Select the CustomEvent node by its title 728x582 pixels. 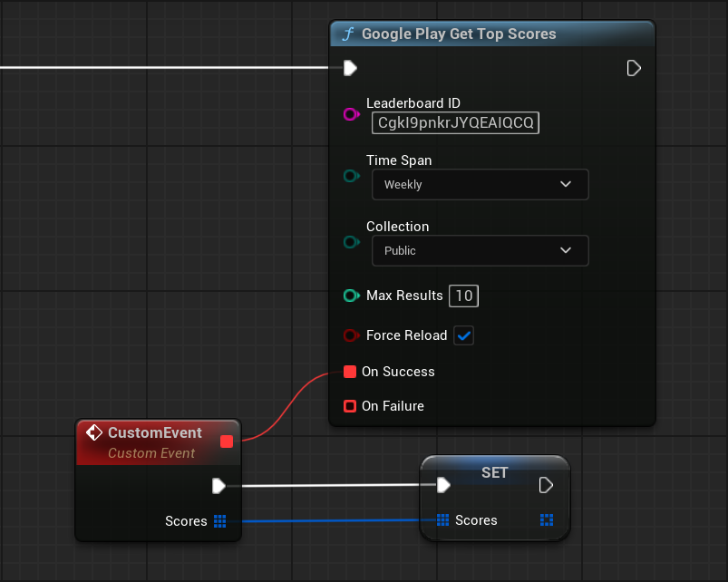(x=155, y=432)
